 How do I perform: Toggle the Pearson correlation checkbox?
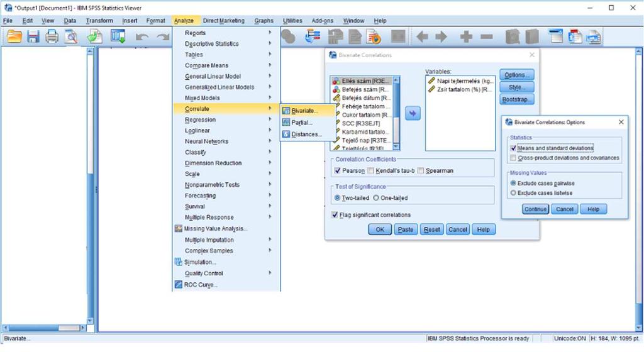[x=337, y=171]
